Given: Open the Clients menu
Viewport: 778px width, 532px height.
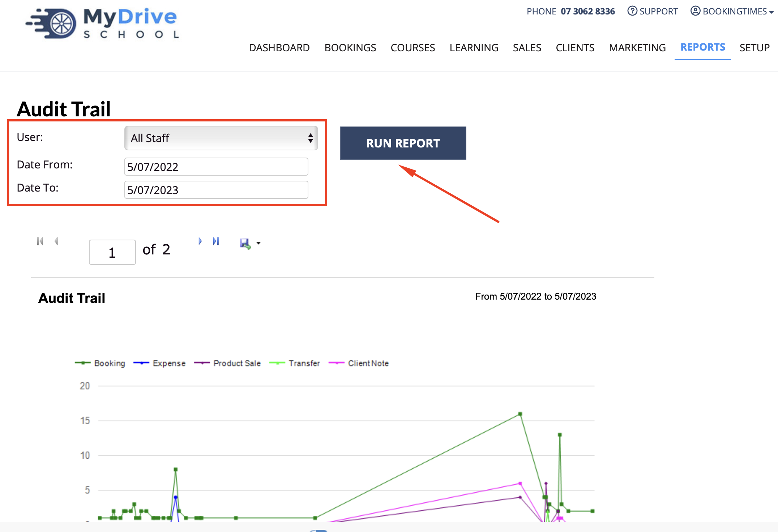Looking at the screenshot, I should [575, 48].
